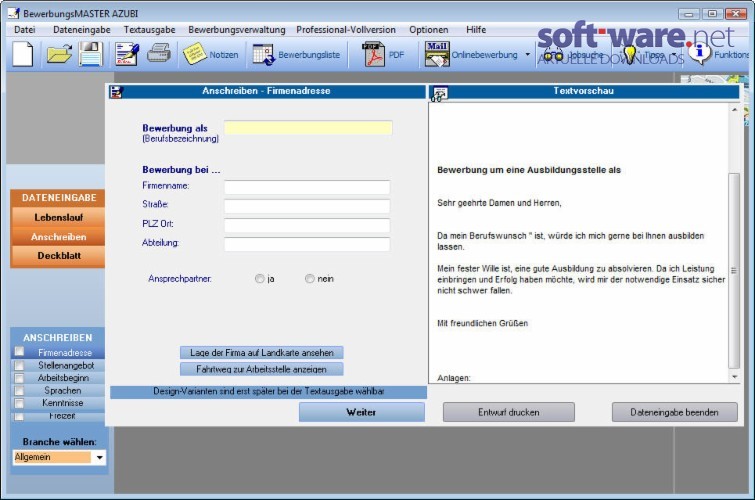This screenshot has height=500, width=755.
Task: Select Arbeitsbeginn in Anschreiben list
Action: pyautogui.click(x=63, y=378)
